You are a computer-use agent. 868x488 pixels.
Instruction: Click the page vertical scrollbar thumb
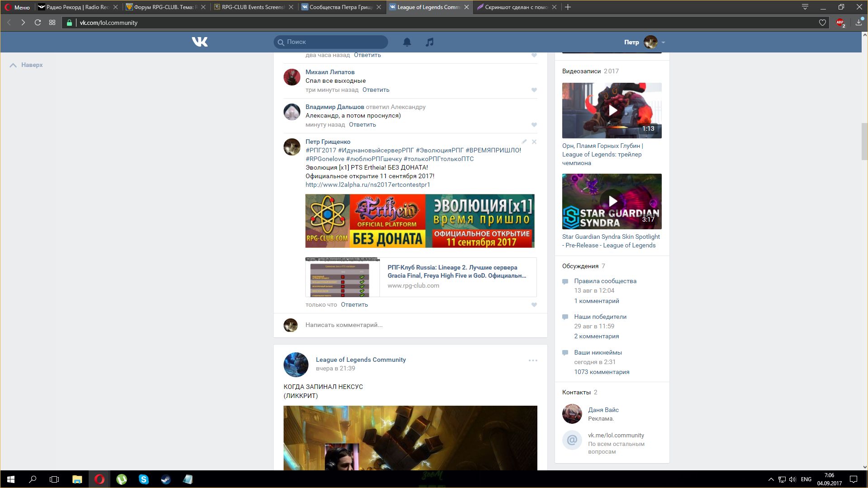tap(864, 141)
